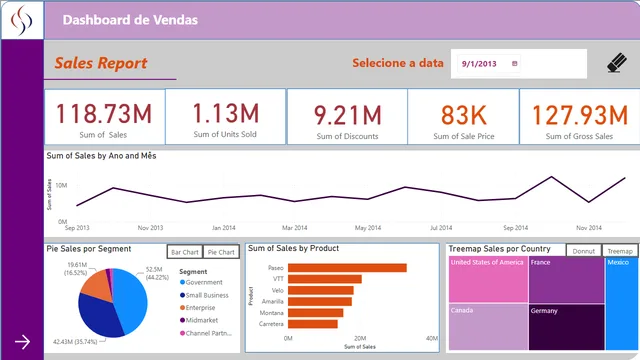Click the Treemap Sales por Country title
Screen dimensions: 640x360
coord(499,249)
